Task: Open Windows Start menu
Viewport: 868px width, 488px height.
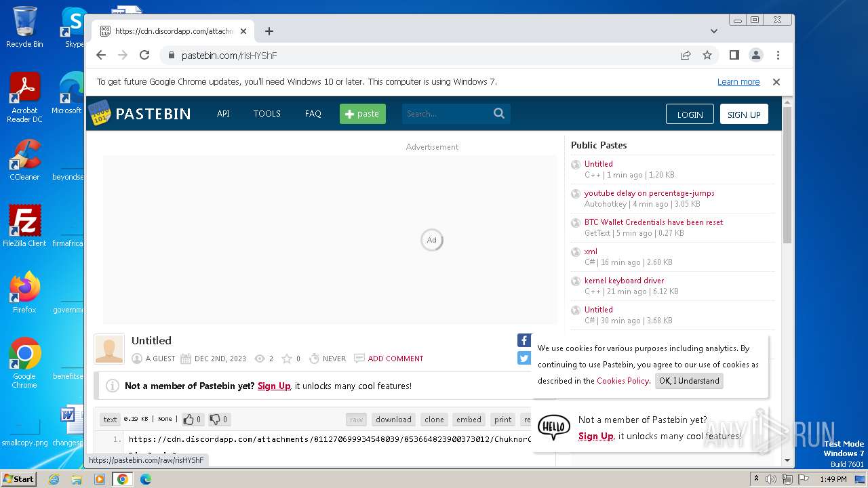Action: 19,479
